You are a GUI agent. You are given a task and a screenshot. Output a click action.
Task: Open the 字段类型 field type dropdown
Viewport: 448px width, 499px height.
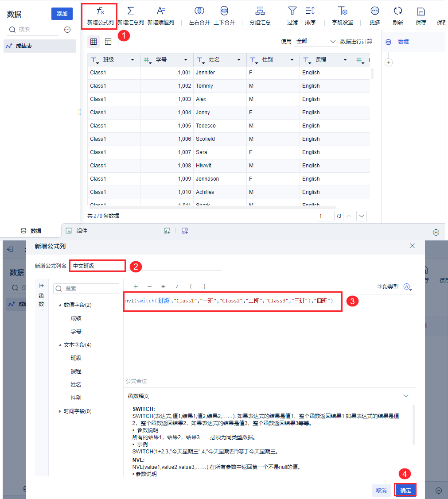tap(408, 287)
